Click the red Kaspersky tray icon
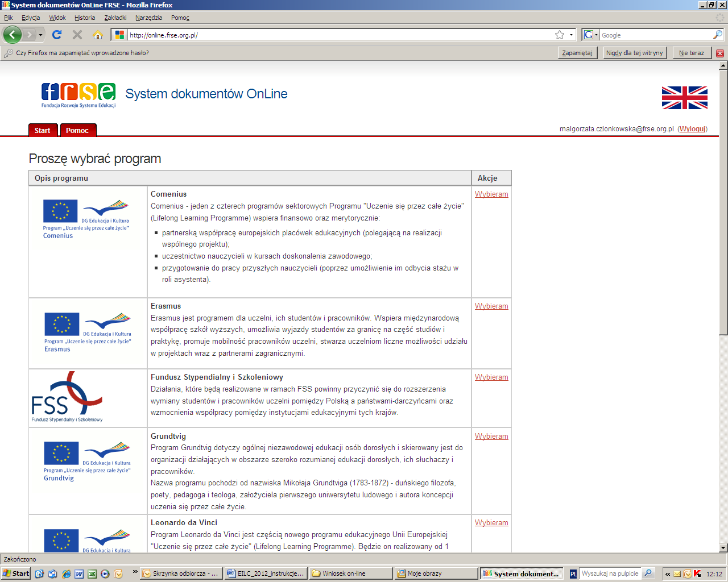The image size is (728, 582). pos(697,574)
